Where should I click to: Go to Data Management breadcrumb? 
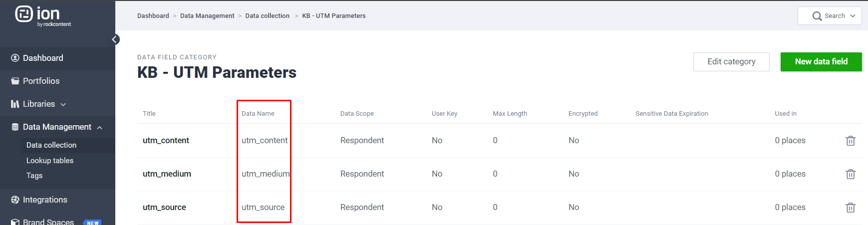(x=207, y=16)
